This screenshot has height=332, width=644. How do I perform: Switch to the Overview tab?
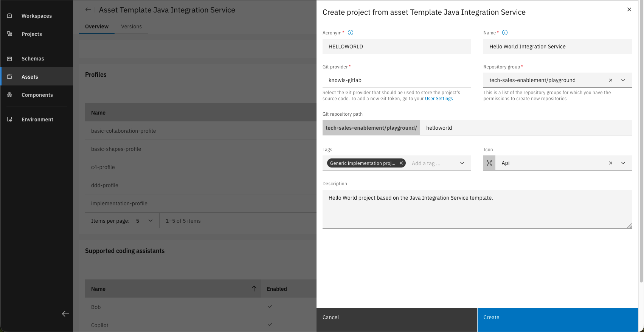point(97,26)
